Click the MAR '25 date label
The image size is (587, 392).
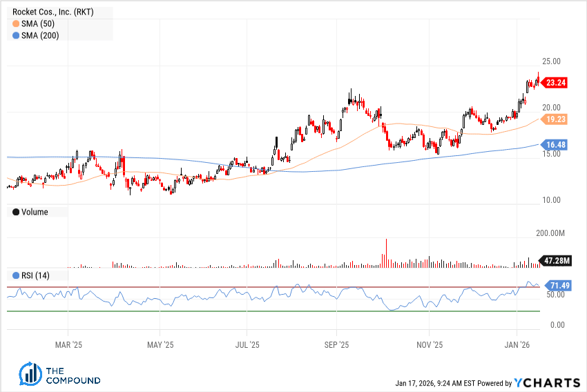[x=68, y=345]
